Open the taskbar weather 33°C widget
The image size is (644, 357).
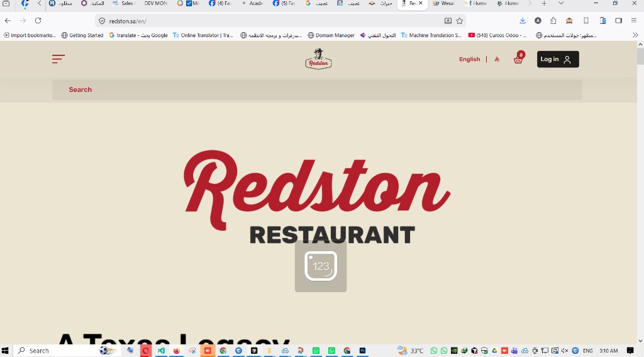pos(410,351)
